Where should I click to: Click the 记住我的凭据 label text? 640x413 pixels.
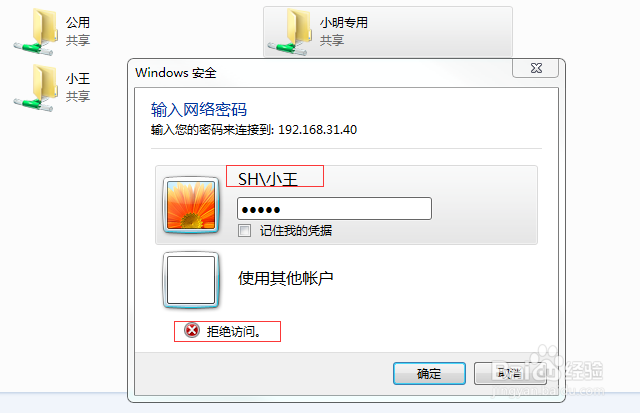296,231
